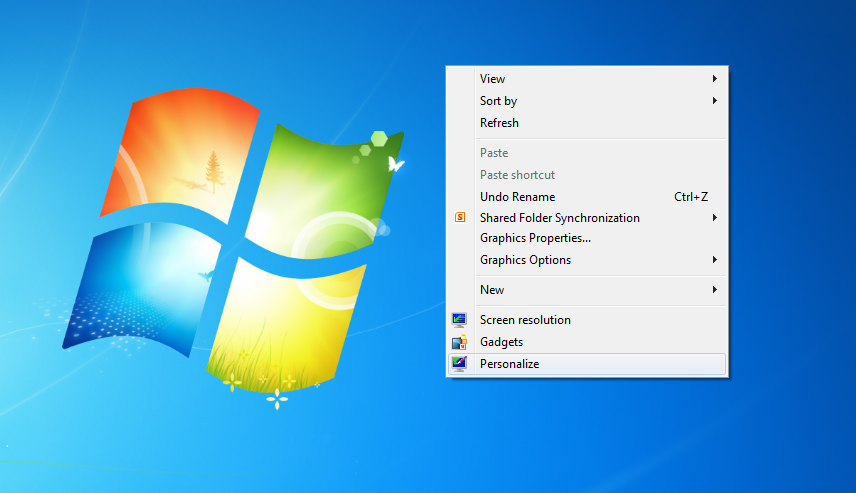The height and width of the screenshot is (493, 856).
Task: Click the Ctrl+Z shortcut text
Action: click(691, 197)
